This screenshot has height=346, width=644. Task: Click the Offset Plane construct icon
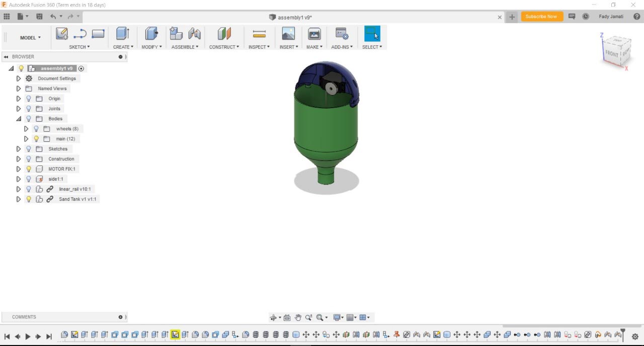click(x=224, y=34)
